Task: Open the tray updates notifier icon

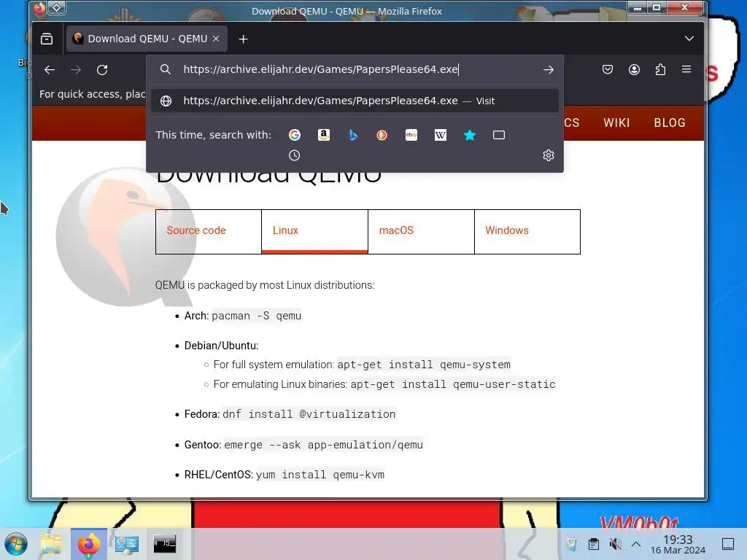Action: tap(572, 544)
